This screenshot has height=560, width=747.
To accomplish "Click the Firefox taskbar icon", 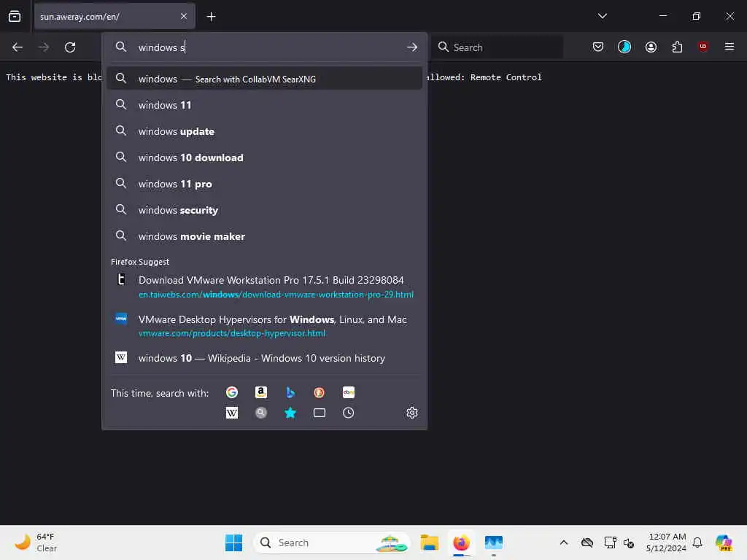I will pos(461,542).
